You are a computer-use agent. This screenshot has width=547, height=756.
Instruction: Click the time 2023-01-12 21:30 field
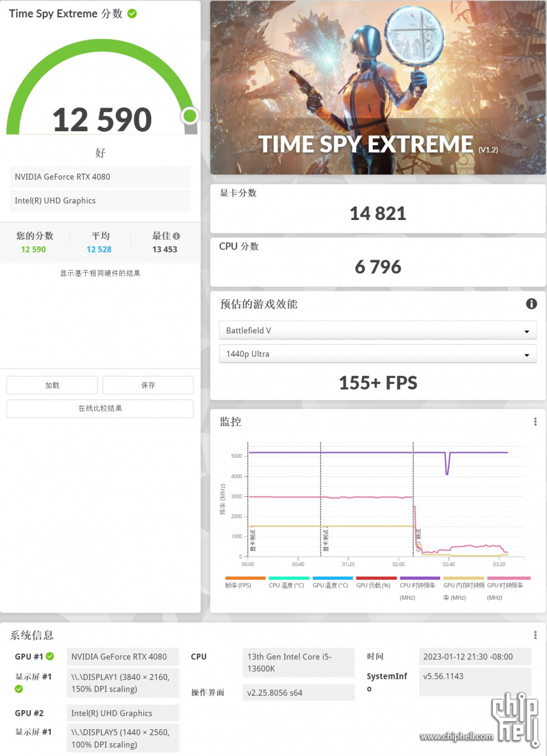[475, 657]
